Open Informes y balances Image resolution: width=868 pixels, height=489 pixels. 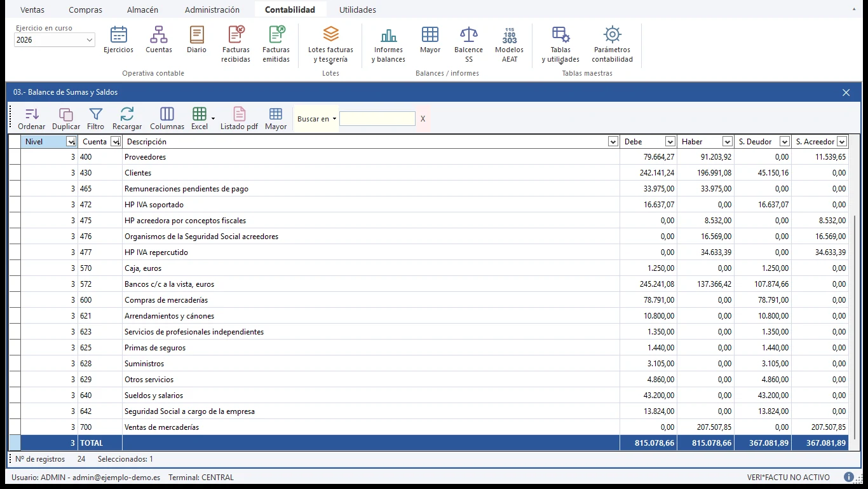point(388,44)
